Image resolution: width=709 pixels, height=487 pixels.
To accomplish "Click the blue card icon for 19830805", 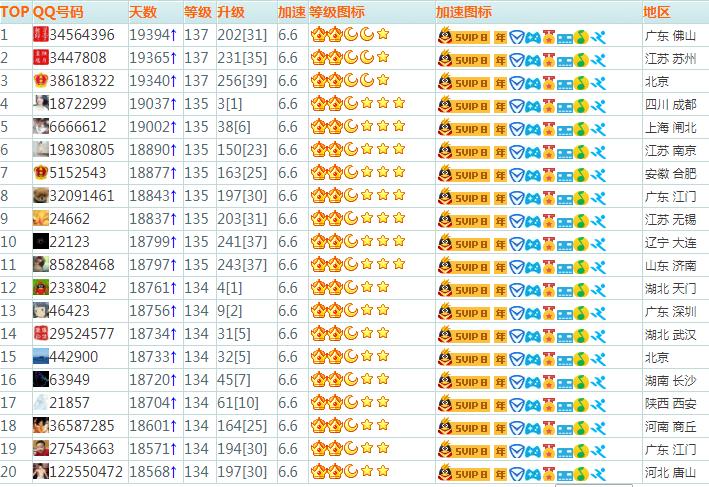I will coord(565,153).
